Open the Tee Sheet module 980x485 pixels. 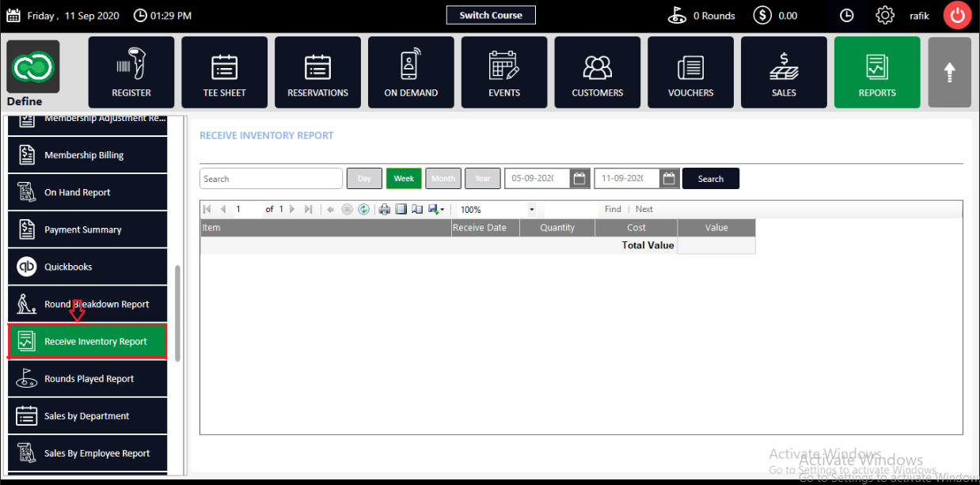click(225, 72)
